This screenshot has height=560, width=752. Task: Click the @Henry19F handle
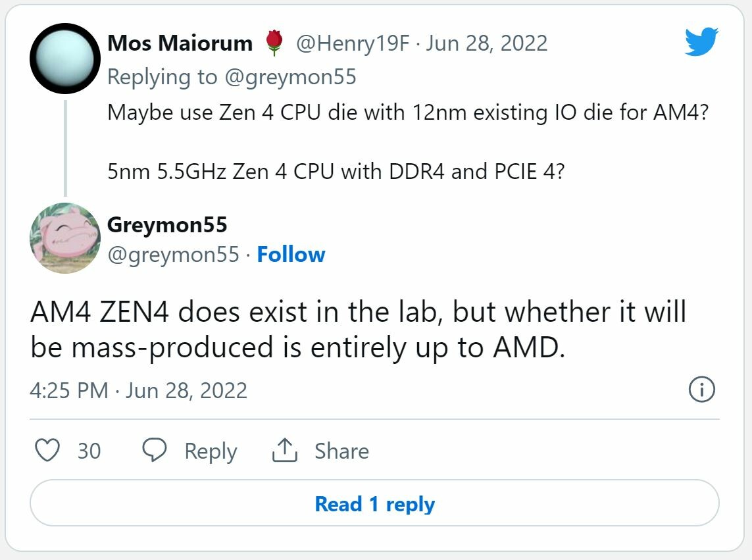(x=353, y=43)
